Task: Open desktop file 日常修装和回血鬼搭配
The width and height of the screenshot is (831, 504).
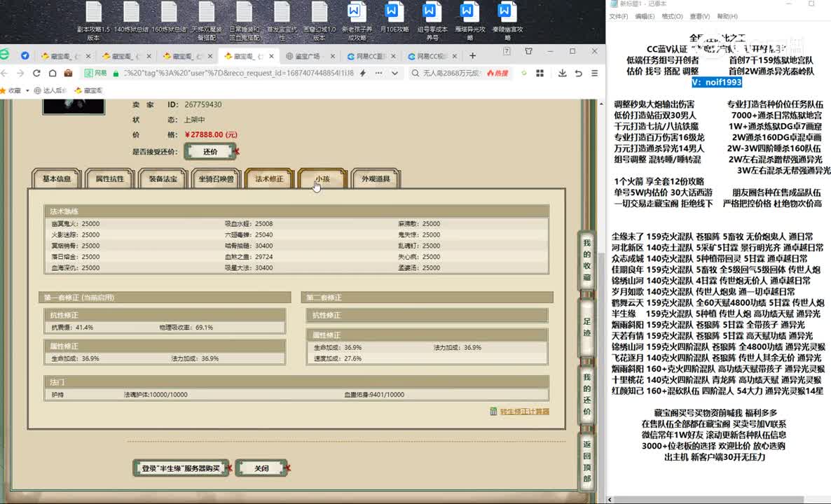Action: (x=244, y=20)
